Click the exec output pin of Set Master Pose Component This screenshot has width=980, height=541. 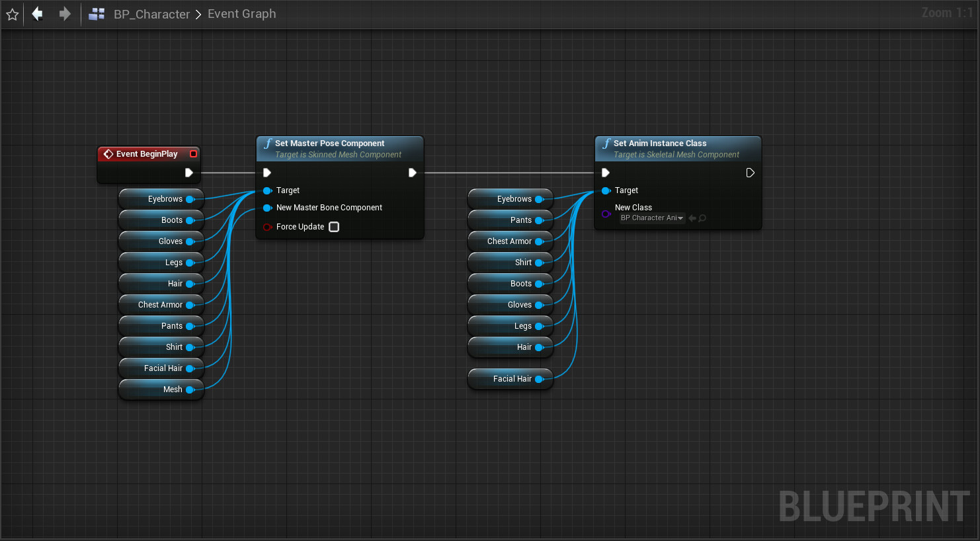[x=413, y=172]
